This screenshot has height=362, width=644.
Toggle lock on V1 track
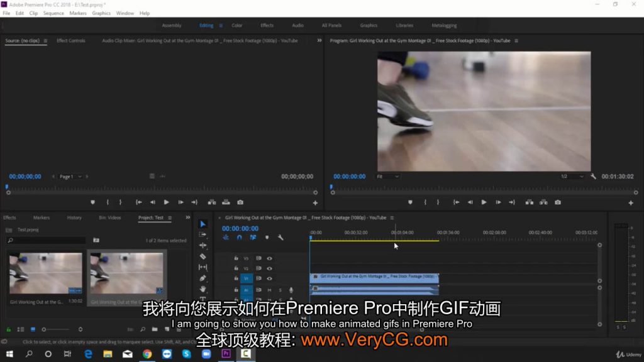(x=236, y=278)
